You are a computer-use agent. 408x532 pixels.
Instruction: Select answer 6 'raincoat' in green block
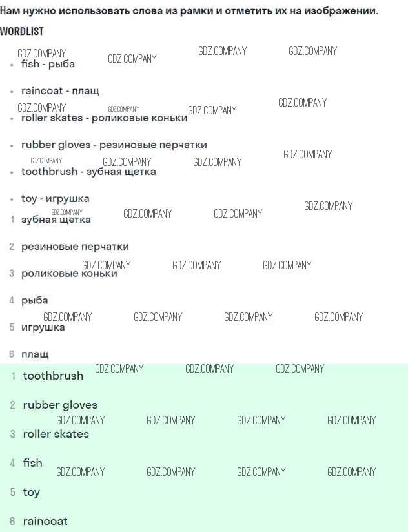coord(45,521)
